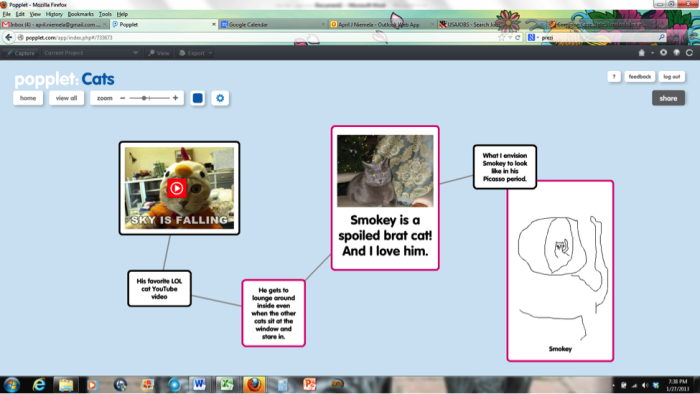700x394 pixels.
Task: Open the search engine dropdown
Action: click(x=533, y=38)
